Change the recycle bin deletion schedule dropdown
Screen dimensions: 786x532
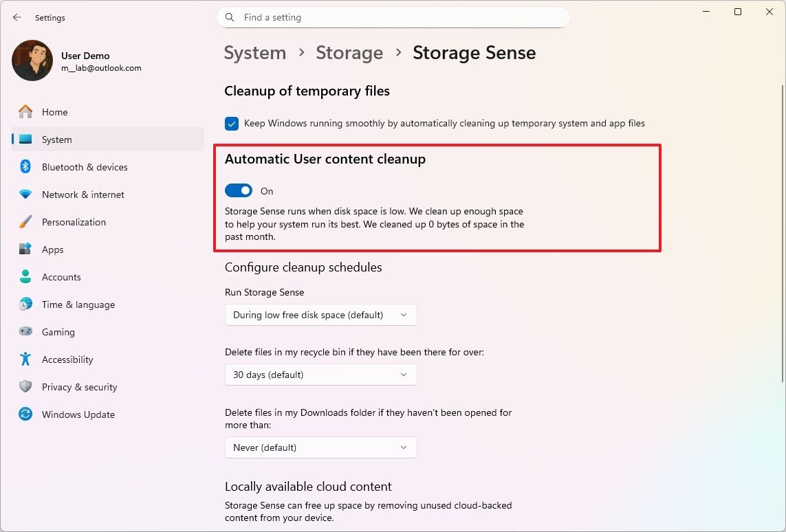click(320, 375)
